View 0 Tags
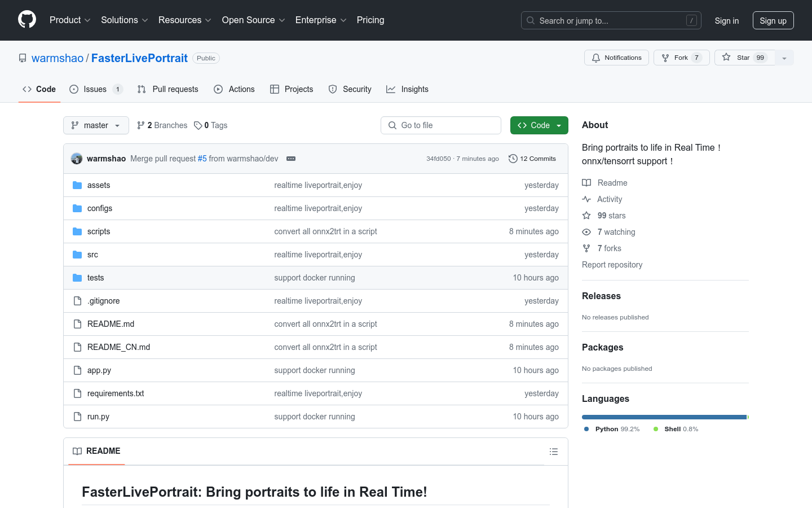Screen dimensions: 812x508 (x=210, y=125)
